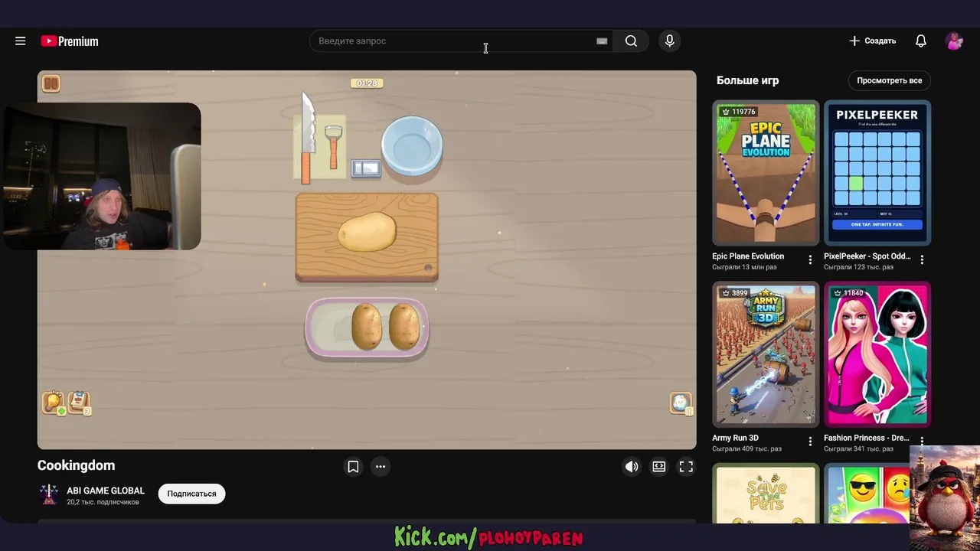Open the ABI GAME GLOBAL channel avatar
This screenshot has height=551, width=980.
click(x=49, y=494)
